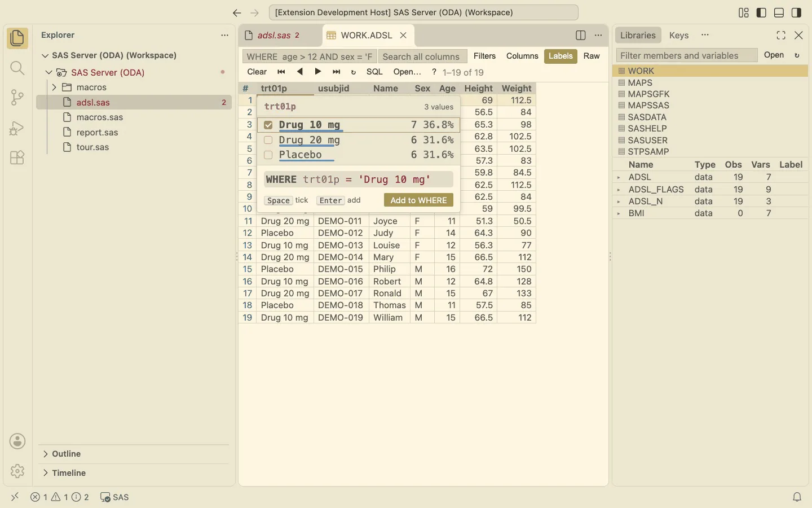Open the Run and Debug view
This screenshot has height=508, width=812.
pos(17,128)
